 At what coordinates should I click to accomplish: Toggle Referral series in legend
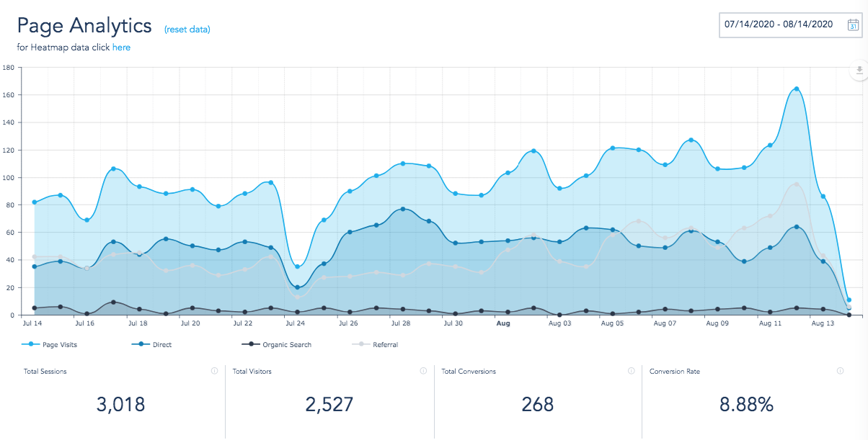pos(375,345)
